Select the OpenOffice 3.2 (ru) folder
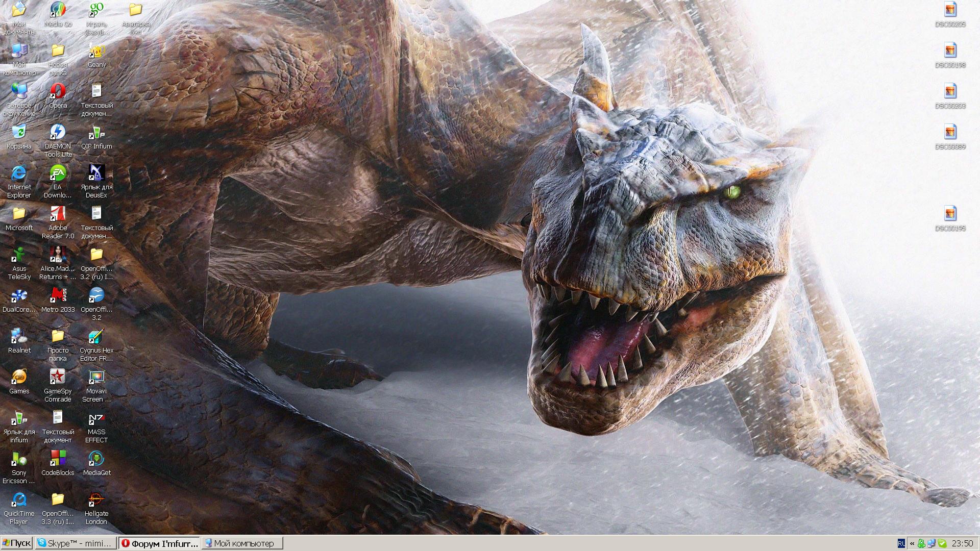This screenshot has height=551, width=980. (96, 263)
